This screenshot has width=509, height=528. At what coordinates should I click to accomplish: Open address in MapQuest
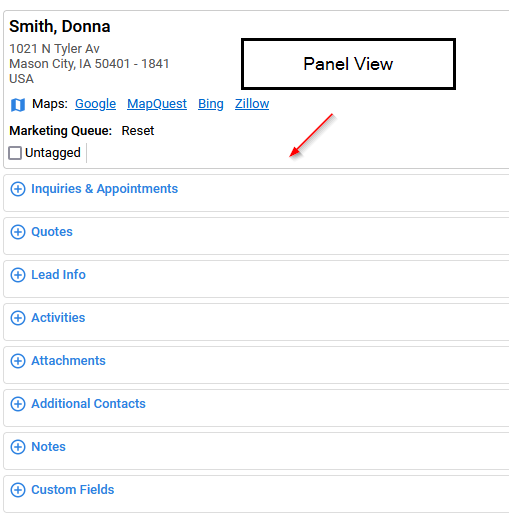tap(157, 104)
